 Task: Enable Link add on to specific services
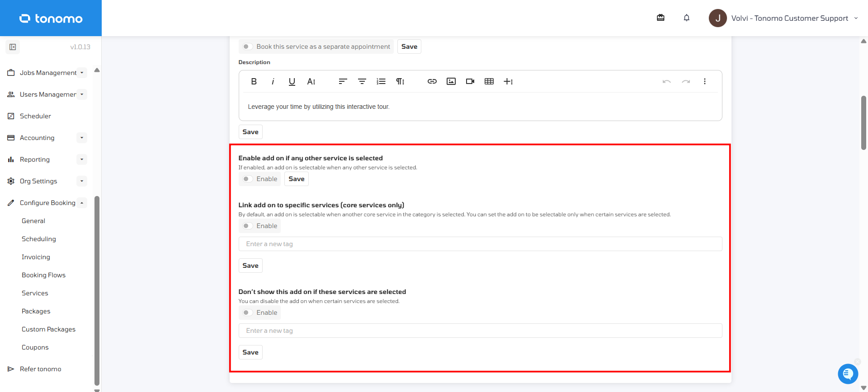(x=247, y=226)
